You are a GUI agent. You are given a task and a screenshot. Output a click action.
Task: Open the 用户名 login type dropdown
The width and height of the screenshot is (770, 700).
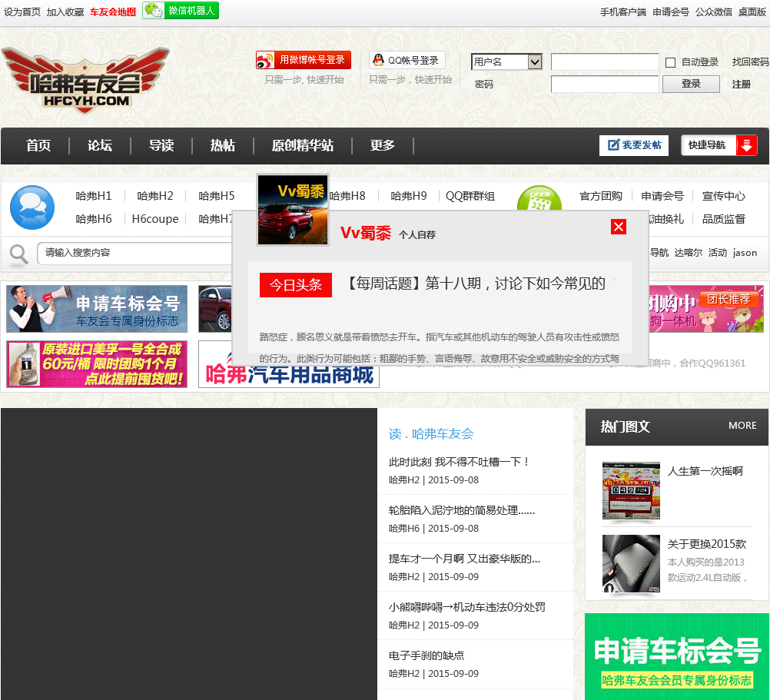click(x=506, y=61)
